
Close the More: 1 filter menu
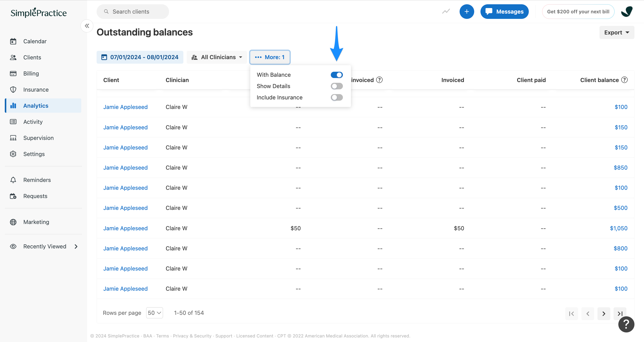(x=270, y=57)
